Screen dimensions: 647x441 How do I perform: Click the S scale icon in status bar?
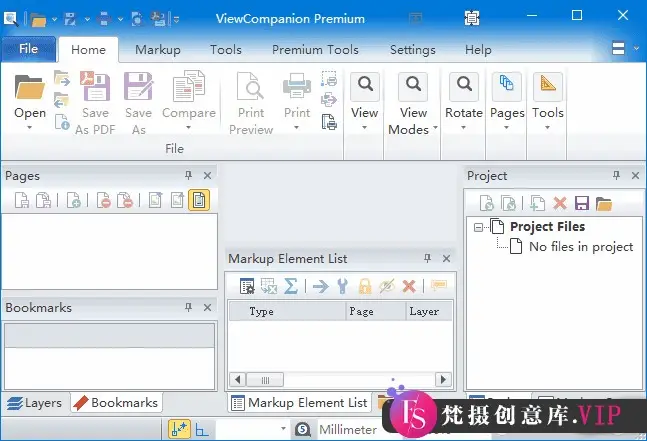303,429
